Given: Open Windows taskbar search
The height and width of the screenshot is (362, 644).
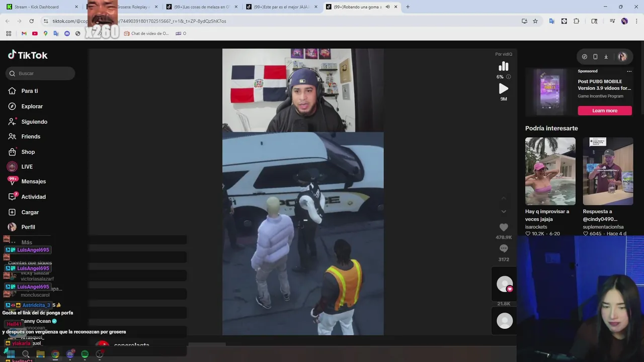Looking at the screenshot, I should 26,354.
